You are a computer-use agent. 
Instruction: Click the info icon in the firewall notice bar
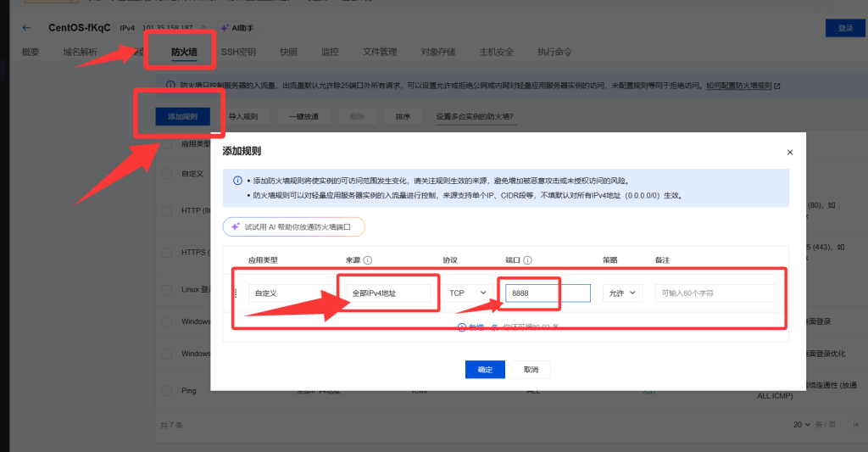point(171,86)
